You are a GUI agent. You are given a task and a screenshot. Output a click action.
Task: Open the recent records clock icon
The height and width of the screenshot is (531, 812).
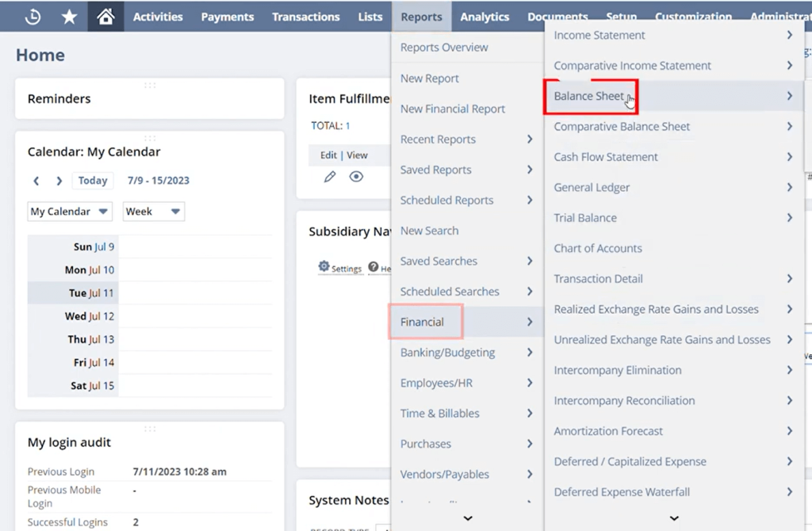pos(33,17)
